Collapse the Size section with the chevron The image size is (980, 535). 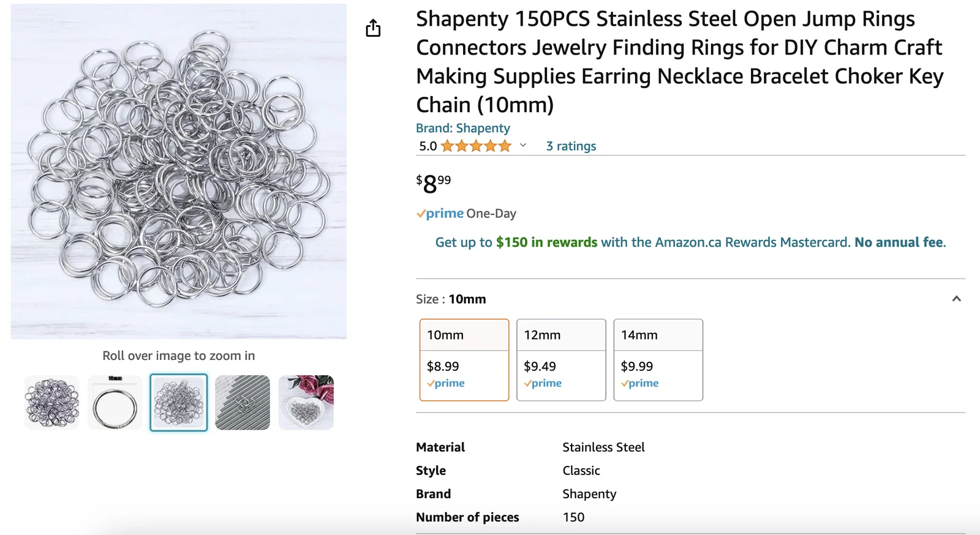[x=956, y=299]
